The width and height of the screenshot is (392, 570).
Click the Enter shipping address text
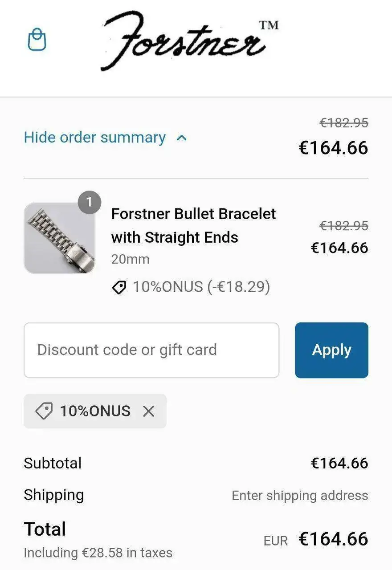(x=300, y=496)
